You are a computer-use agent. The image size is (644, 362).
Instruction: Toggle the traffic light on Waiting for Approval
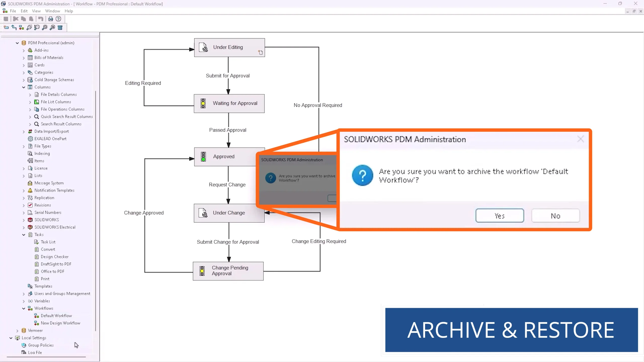203,103
